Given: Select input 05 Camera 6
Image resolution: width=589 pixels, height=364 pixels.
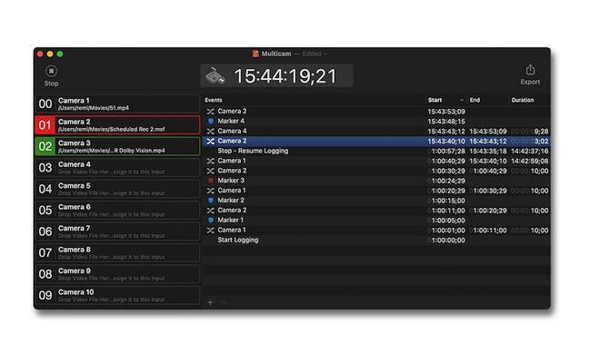Looking at the screenshot, I should 117,211.
